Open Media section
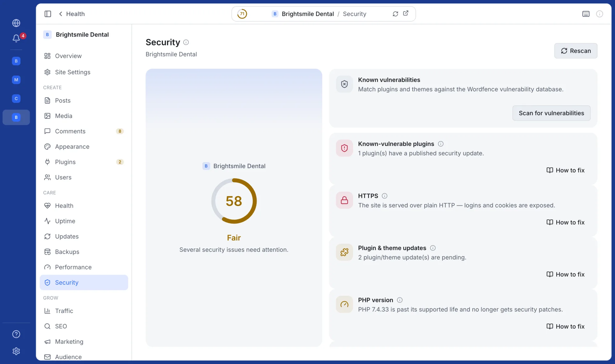This screenshot has width=615, height=364. [x=84, y=116]
